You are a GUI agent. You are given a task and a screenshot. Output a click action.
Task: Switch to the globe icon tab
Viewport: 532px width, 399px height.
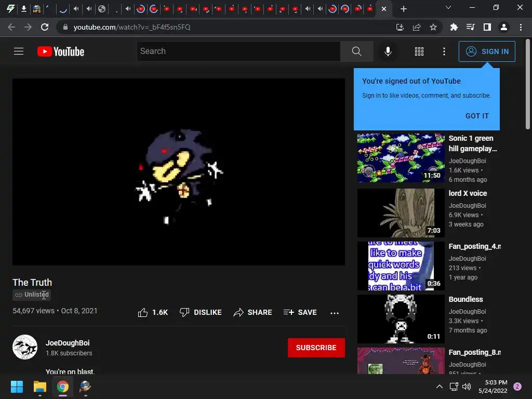(x=101, y=9)
